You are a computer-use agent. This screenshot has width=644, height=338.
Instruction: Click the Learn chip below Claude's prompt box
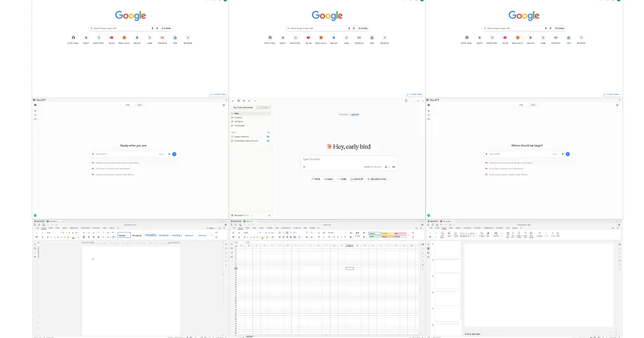(x=328, y=179)
